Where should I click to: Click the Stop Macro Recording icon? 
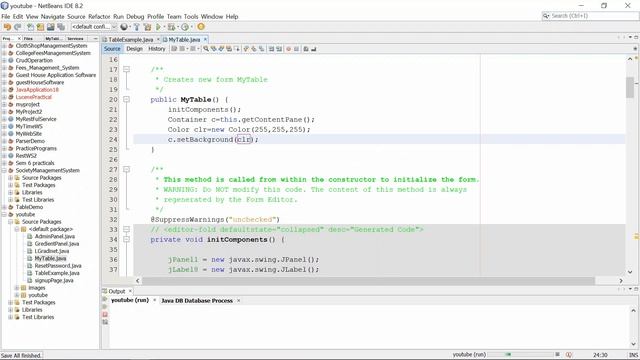[296, 49]
